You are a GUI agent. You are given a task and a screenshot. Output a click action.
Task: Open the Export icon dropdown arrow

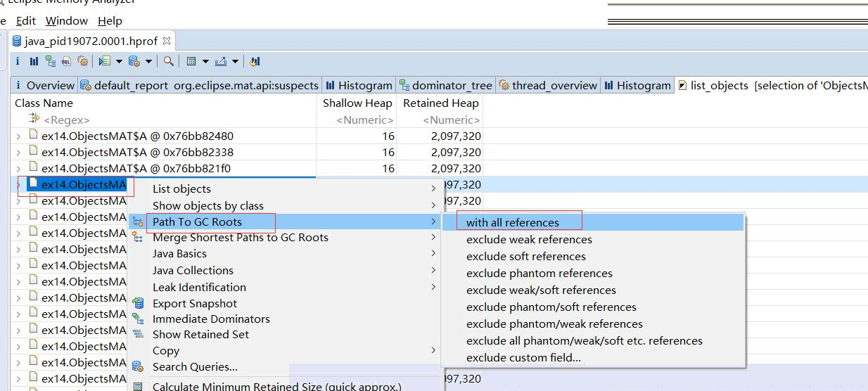[x=235, y=61]
